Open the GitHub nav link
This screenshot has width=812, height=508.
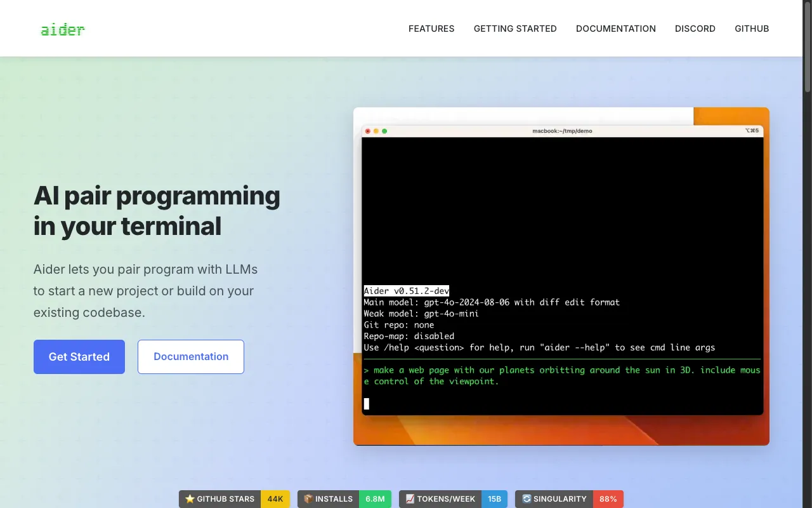click(752, 29)
